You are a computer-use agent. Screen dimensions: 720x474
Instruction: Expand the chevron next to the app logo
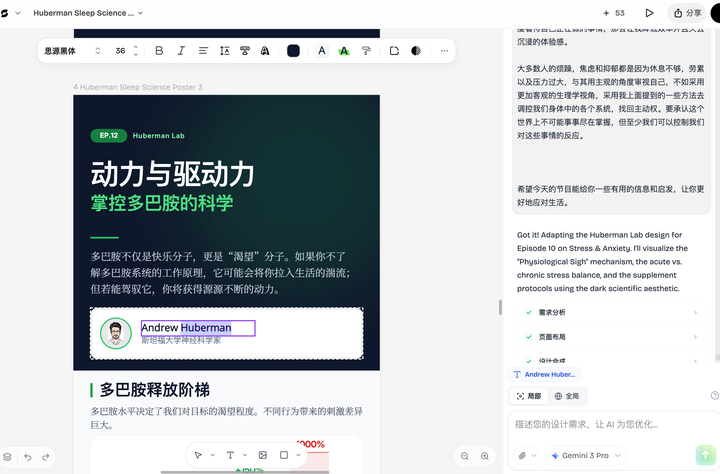click(x=18, y=13)
